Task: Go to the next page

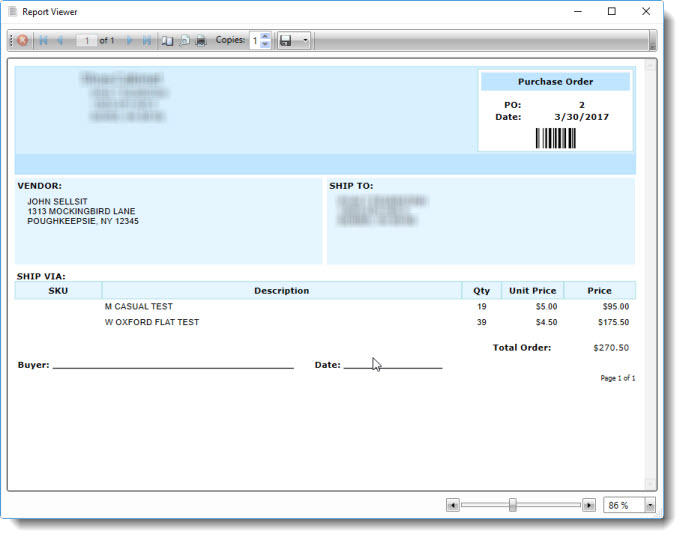Action: [129, 41]
